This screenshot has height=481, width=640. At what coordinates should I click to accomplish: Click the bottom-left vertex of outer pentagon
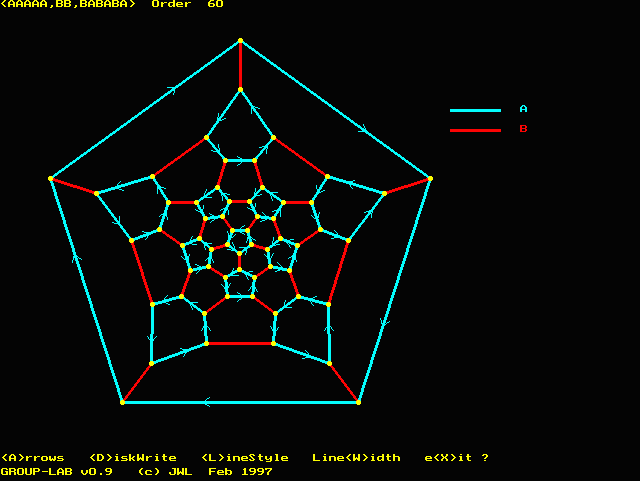122,402
